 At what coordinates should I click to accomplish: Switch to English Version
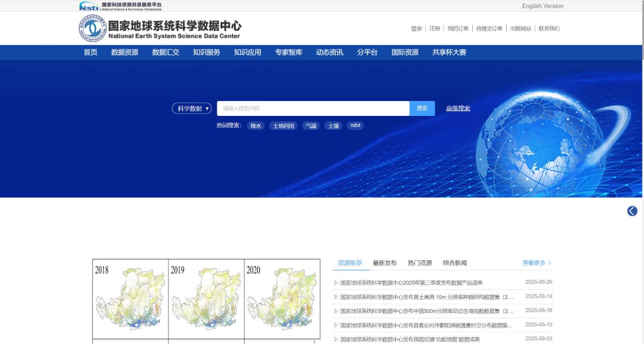(543, 6)
